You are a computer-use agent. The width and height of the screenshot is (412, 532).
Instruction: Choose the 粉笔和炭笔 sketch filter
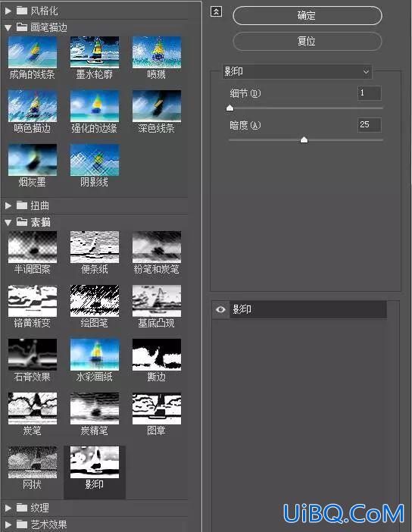[157, 247]
